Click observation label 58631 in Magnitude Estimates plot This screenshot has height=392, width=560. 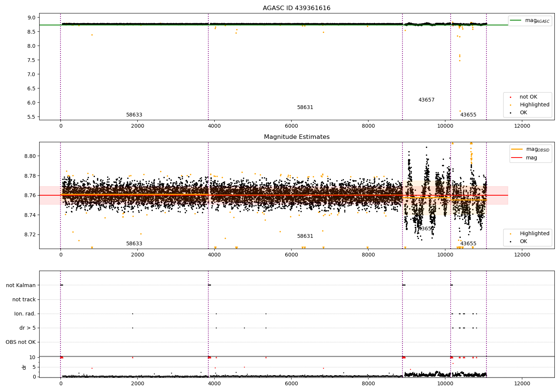(x=305, y=236)
